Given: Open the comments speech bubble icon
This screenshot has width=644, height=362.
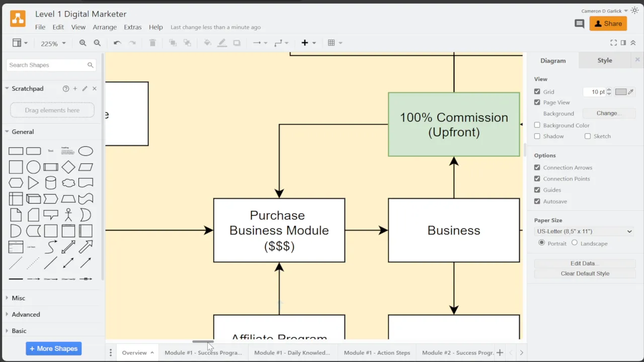Looking at the screenshot, I should 580,24.
